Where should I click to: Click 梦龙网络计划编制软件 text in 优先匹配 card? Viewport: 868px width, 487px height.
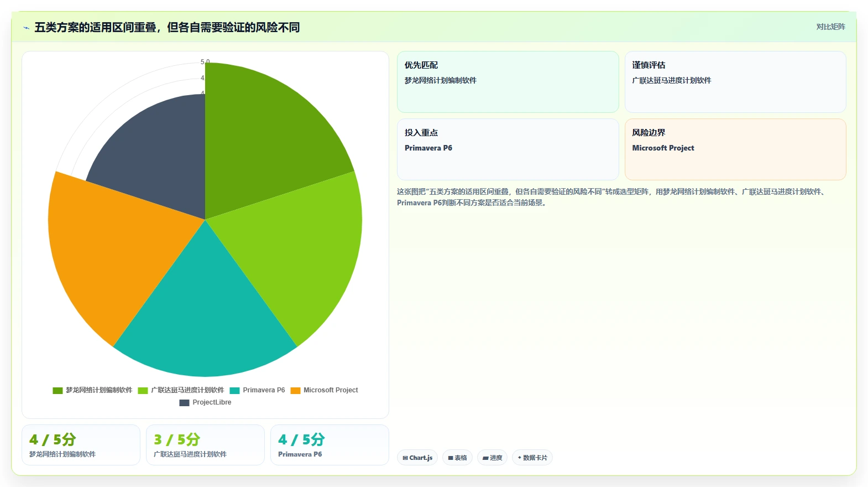441,80
